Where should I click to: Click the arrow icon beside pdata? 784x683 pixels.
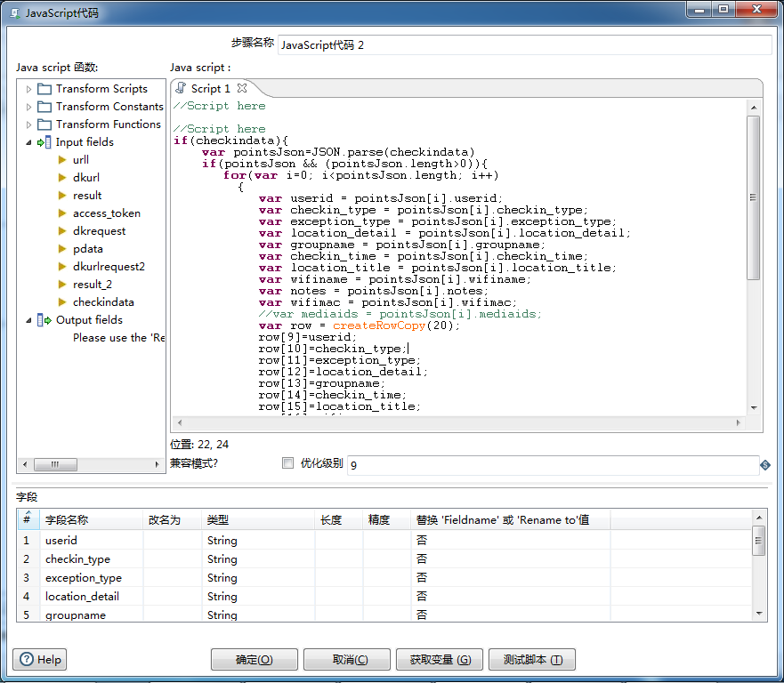(62, 249)
